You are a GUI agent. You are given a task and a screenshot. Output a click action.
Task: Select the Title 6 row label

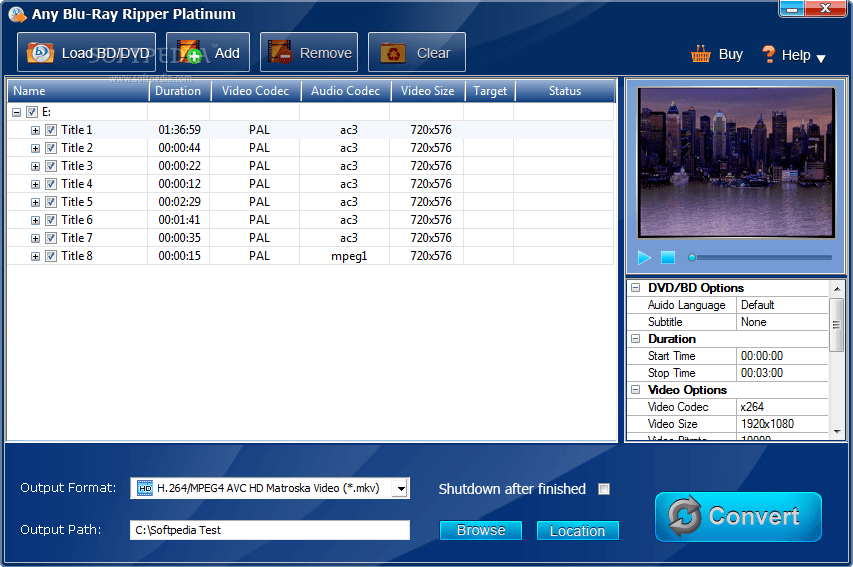pyautogui.click(x=77, y=220)
